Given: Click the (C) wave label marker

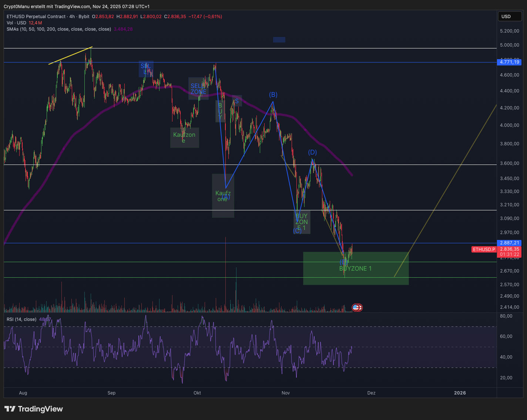Looking at the screenshot, I should [x=297, y=231].
